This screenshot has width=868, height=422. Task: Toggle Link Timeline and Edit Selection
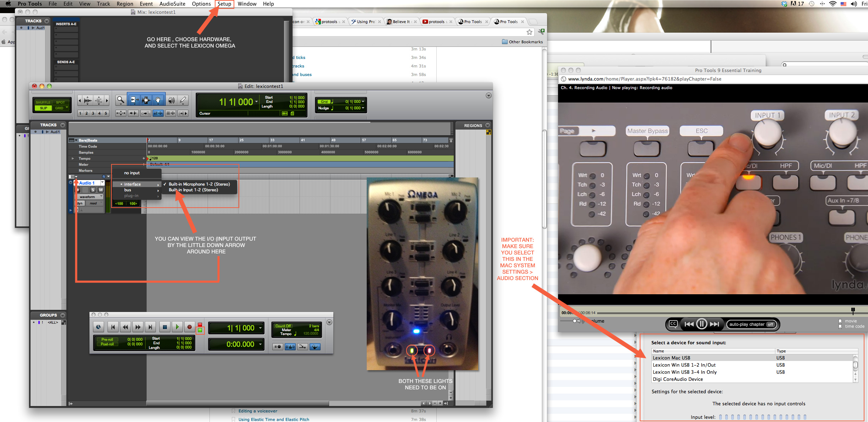(x=158, y=113)
